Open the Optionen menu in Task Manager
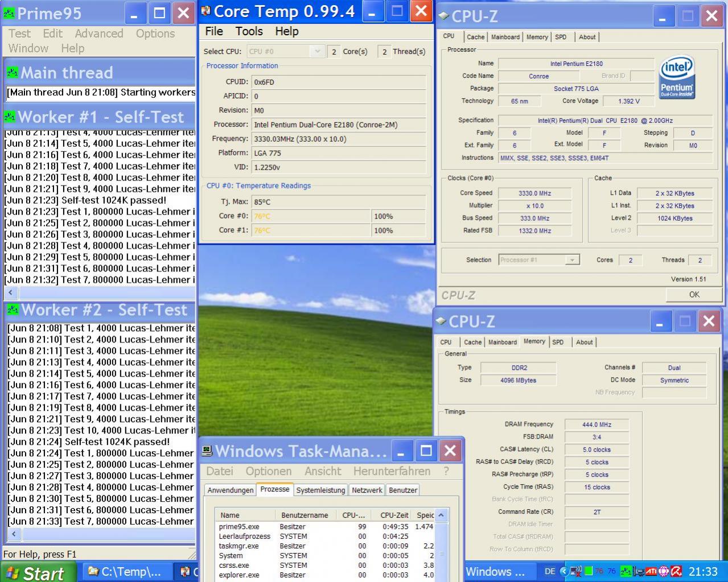The height and width of the screenshot is (582, 728). click(269, 471)
